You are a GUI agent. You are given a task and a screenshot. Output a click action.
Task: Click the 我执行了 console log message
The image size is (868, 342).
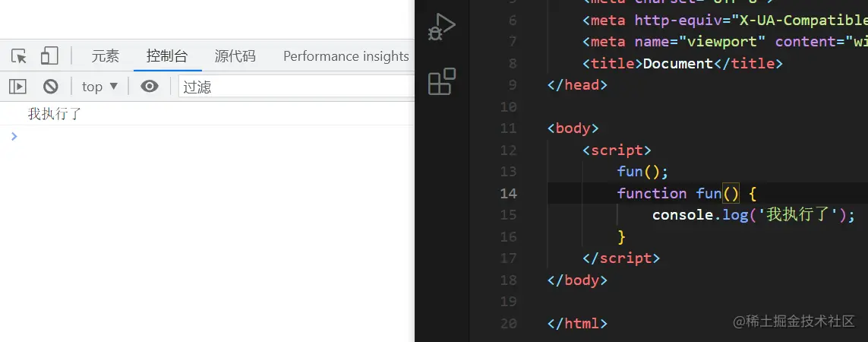tap(55, 114)
